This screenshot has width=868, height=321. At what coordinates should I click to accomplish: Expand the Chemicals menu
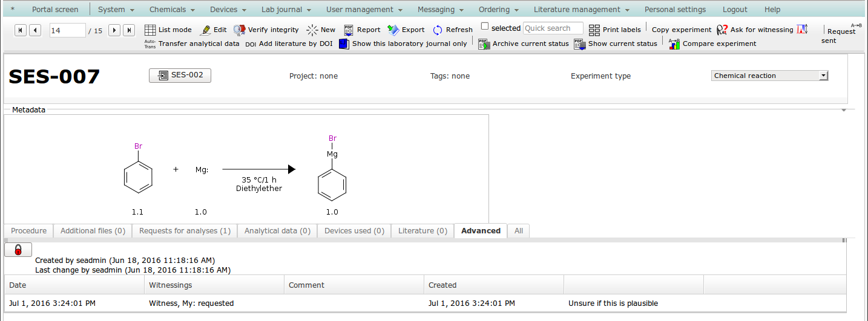coord(172,10)
